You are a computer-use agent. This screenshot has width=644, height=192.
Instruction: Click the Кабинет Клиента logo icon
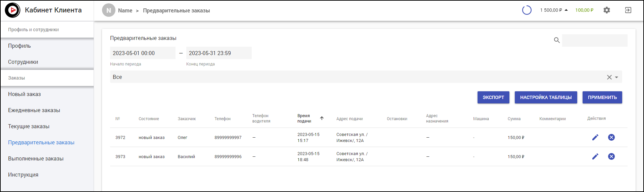pyautogui.click(x=13, y=10)
